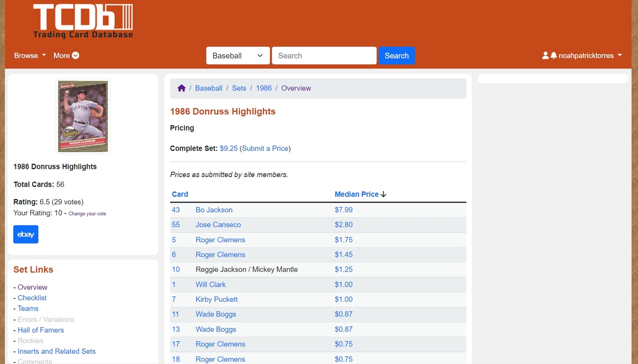
Task: Open Roger Clemens card number 6 link
Action: click(221, 254)
